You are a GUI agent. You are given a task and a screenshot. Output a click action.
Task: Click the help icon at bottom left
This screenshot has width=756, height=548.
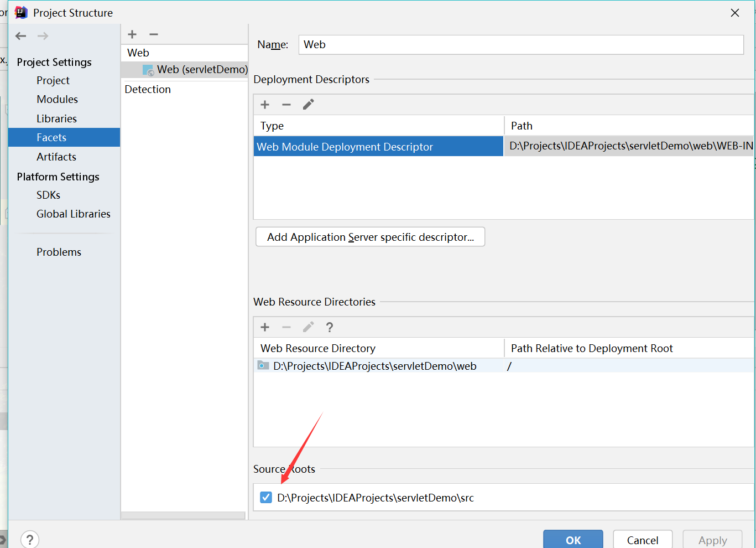[x=29, y=539]
